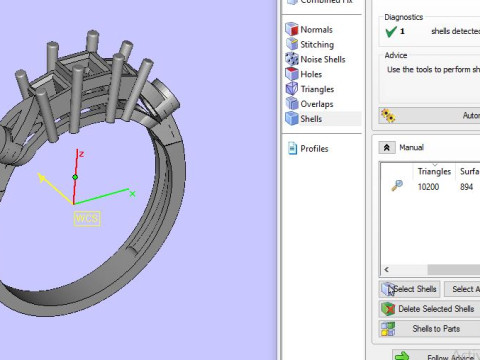Select the Shells page label
Image resolution: width=480 pixels, height=360 pixels.
311,119
